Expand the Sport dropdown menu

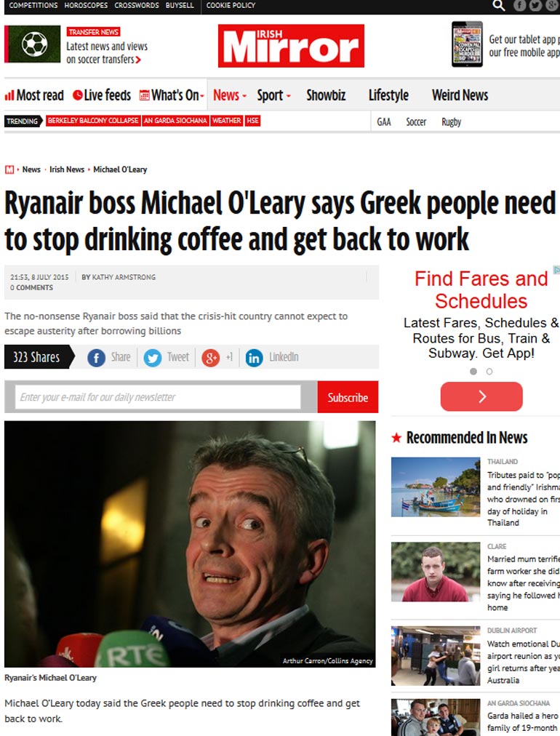coord(273,95)
